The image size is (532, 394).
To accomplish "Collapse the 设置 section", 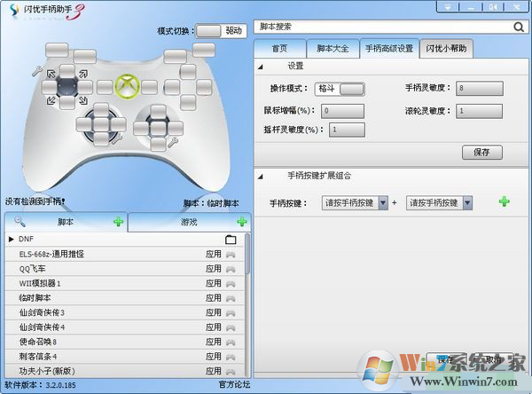I will coord(260,67).
